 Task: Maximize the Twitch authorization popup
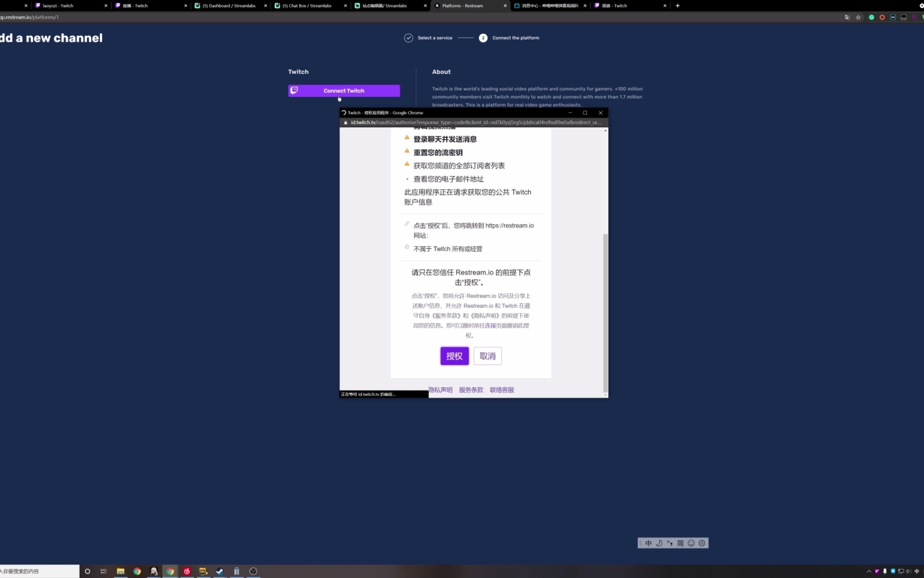(585, 113)
